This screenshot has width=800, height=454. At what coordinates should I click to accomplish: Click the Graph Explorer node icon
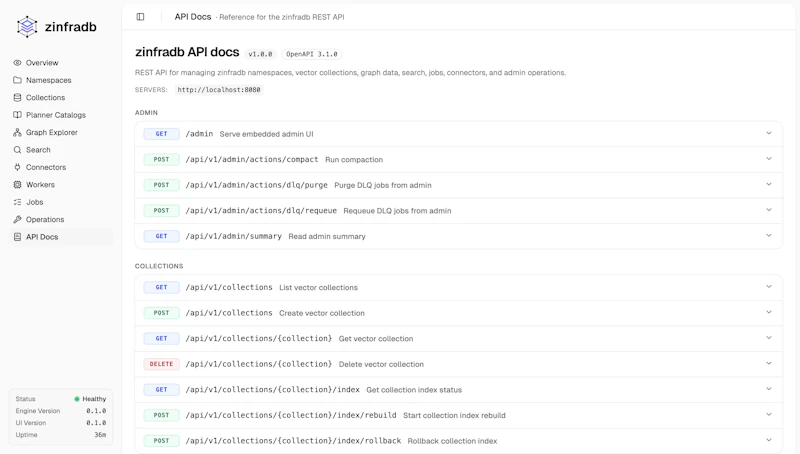(x=17, y=132)
